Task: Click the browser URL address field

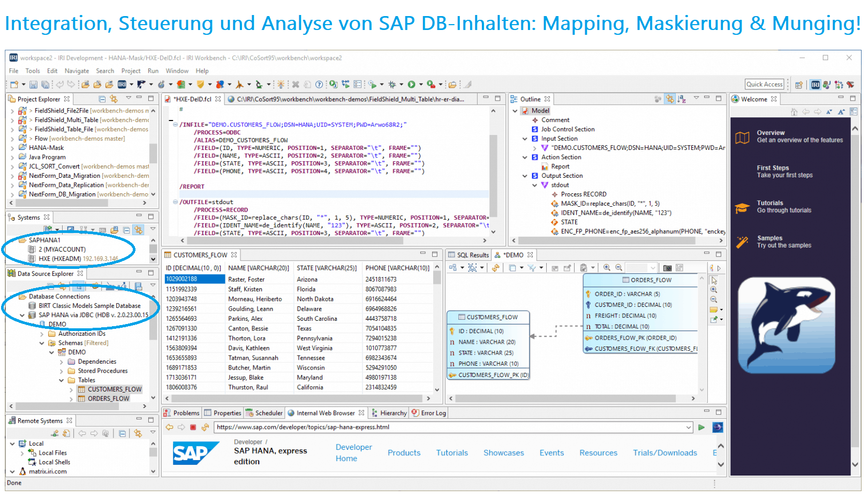Action: click(450, 427)
